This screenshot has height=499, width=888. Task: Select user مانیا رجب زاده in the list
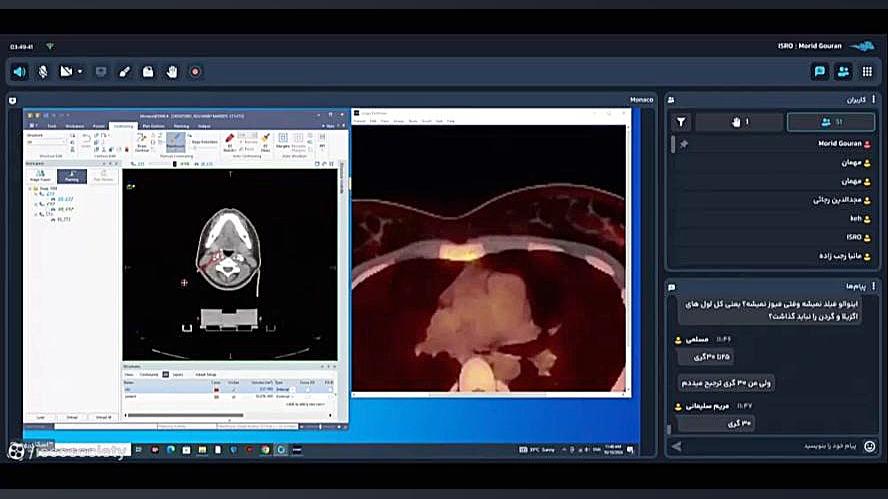click(844, 256)
